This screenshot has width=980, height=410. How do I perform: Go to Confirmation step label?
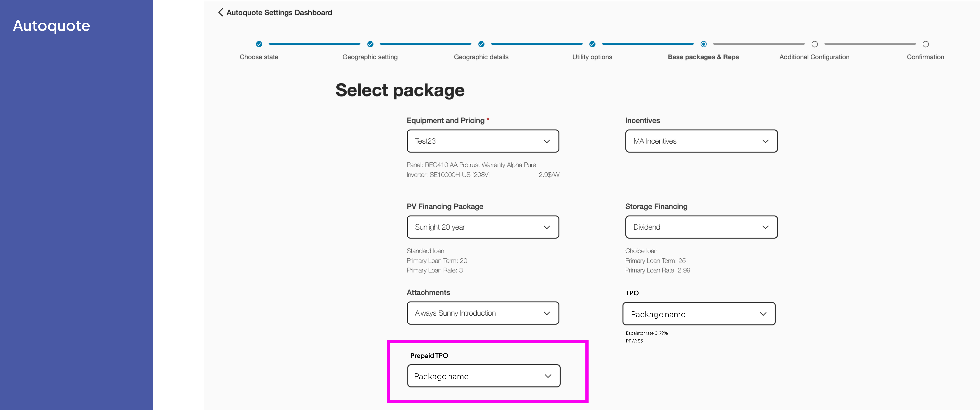925,57
